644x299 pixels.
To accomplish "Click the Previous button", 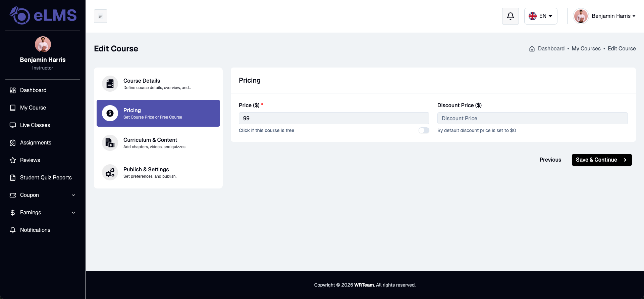I will pyautogui.click(x=550, y=160).
